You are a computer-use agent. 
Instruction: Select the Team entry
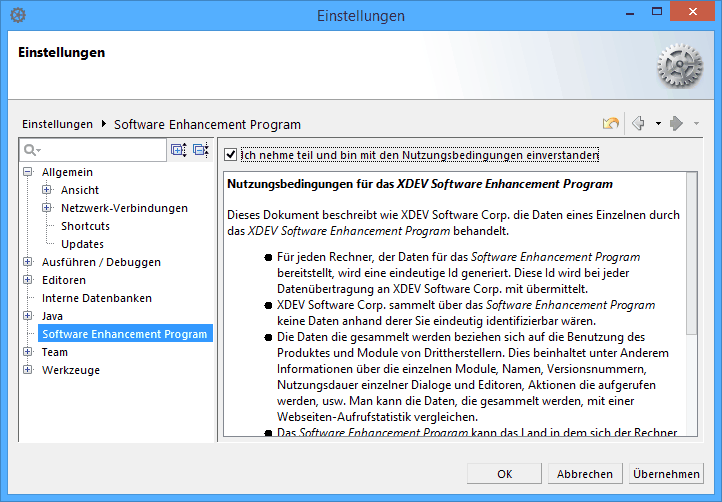[54, 351]
